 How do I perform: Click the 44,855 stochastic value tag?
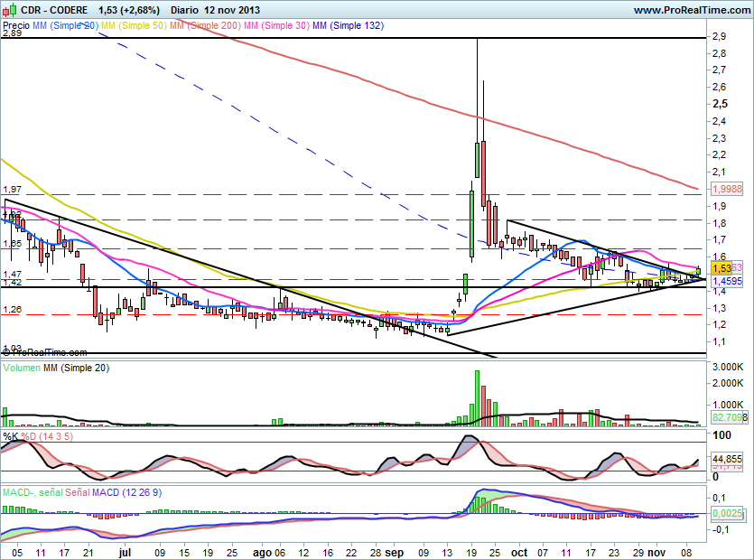point(727,459)
